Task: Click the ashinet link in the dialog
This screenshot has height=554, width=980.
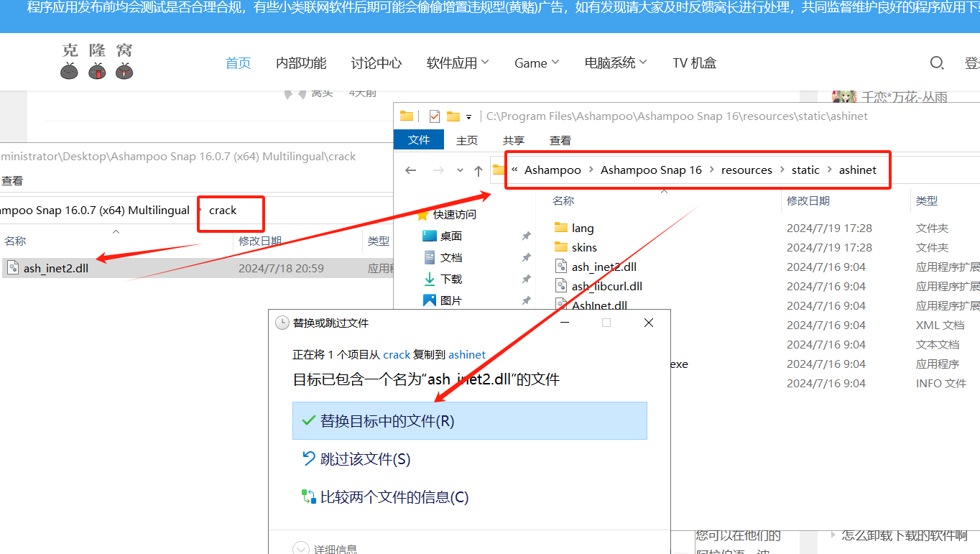Action: click(x=467, y=354)
